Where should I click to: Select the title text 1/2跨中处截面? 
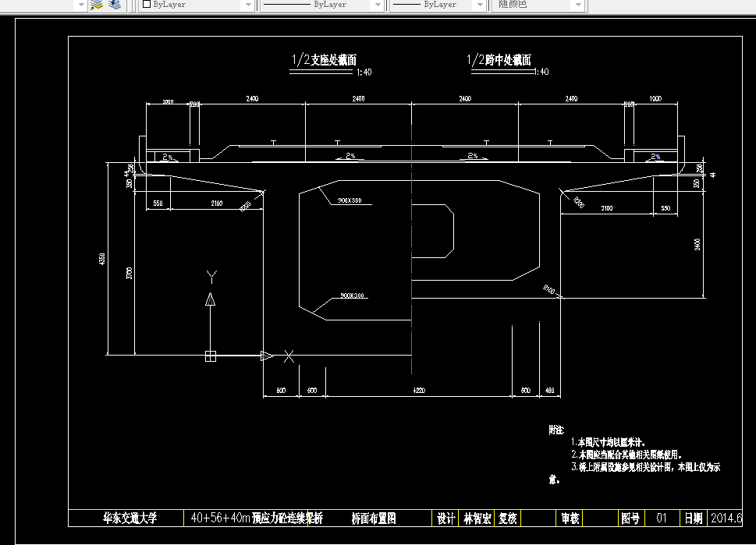tap(499, 60)
